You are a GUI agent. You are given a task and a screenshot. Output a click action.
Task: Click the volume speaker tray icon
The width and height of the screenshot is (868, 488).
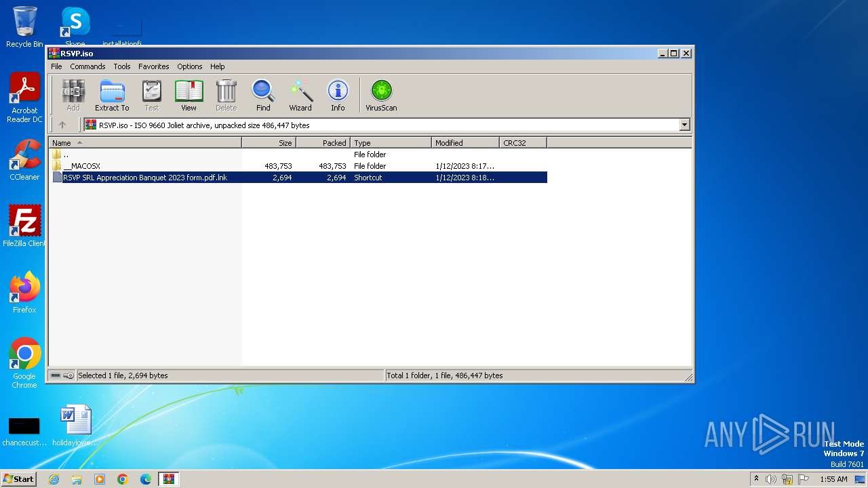pyautogui.click(x=771, y=479)
